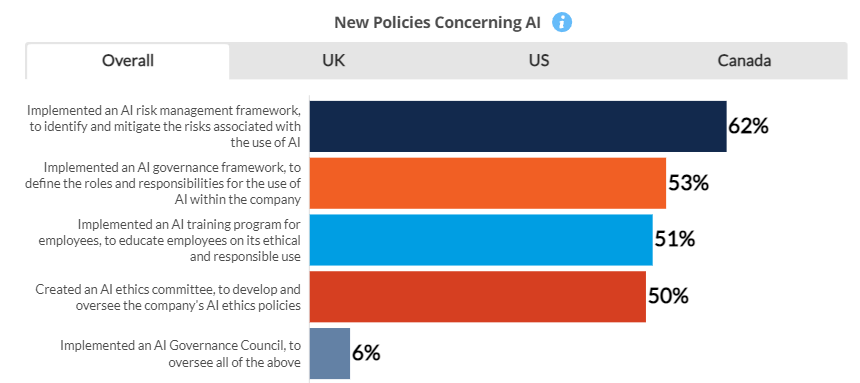
Task: Click the AI training program label
Action: (x=169, y=240)
